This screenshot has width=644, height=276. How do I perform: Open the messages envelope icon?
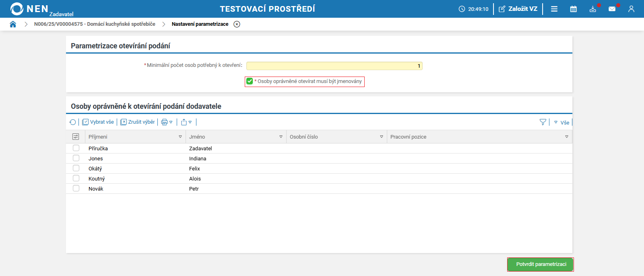pyautogui.click(x=612, y=9)
